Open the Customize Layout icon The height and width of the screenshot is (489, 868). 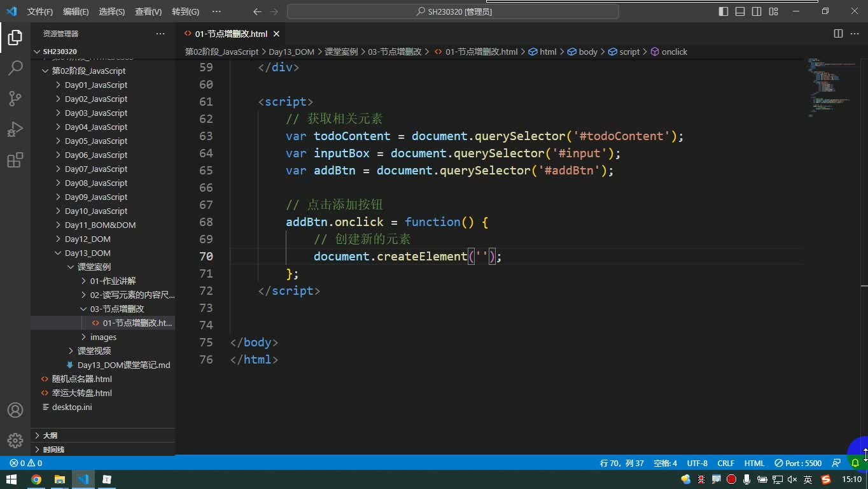pos(773,11)
